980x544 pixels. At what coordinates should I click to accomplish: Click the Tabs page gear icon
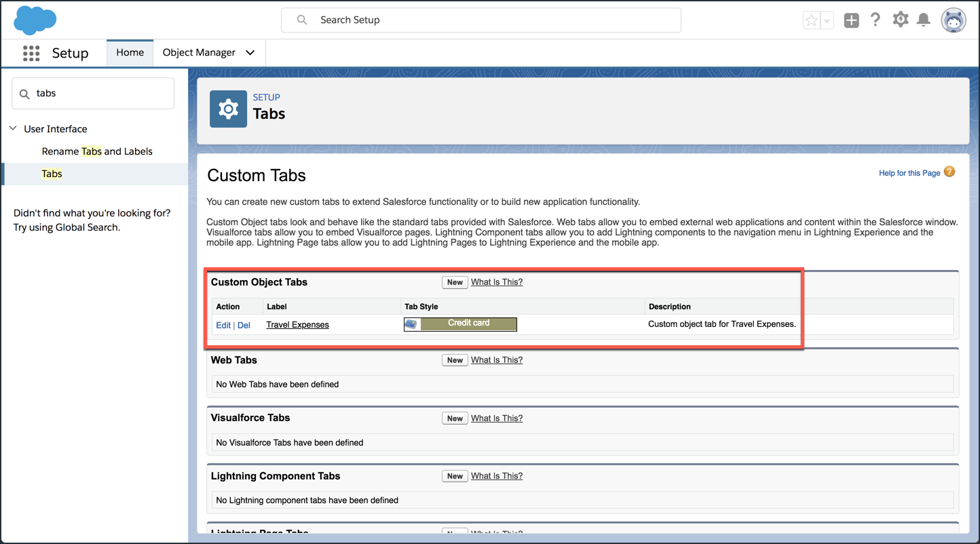[228, 109]
